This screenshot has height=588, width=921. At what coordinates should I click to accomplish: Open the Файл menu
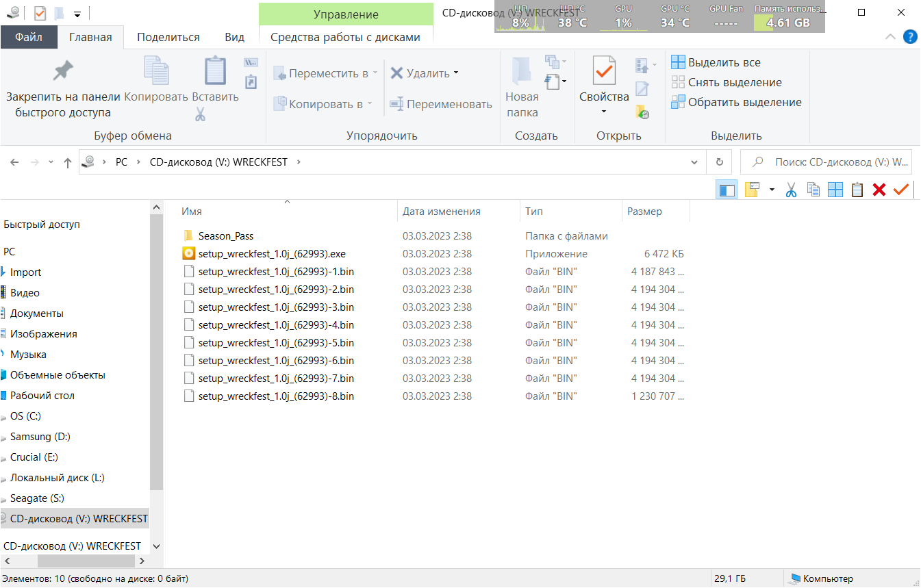(29, 37)
